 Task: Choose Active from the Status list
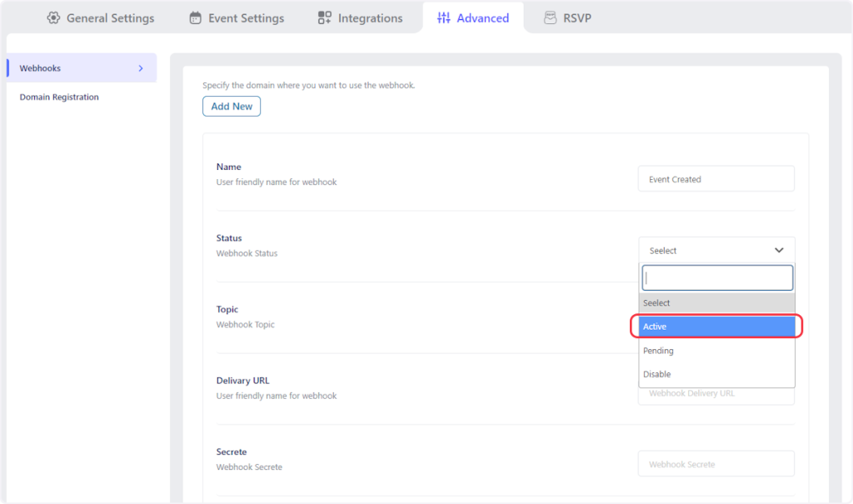[x=716, y=327]
